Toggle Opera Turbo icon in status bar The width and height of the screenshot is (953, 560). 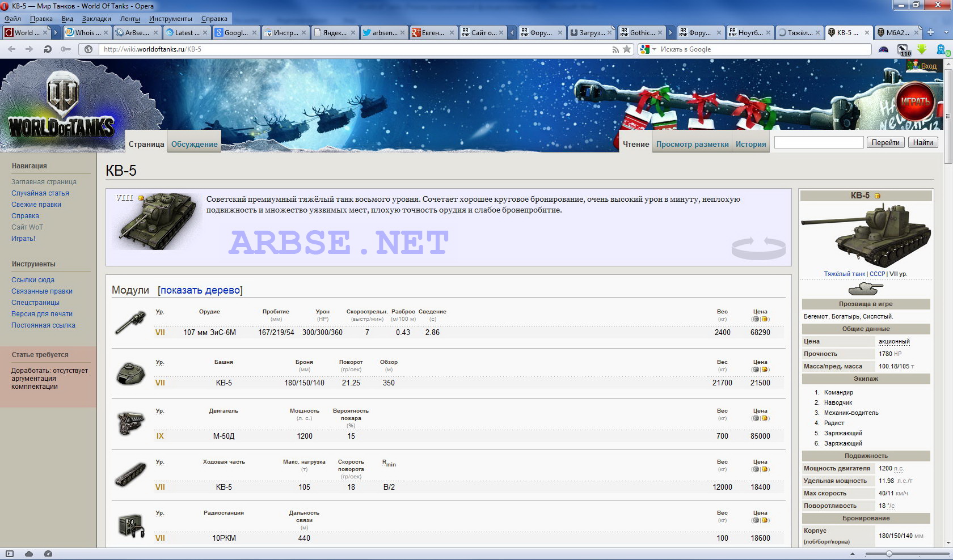point(48,554)
